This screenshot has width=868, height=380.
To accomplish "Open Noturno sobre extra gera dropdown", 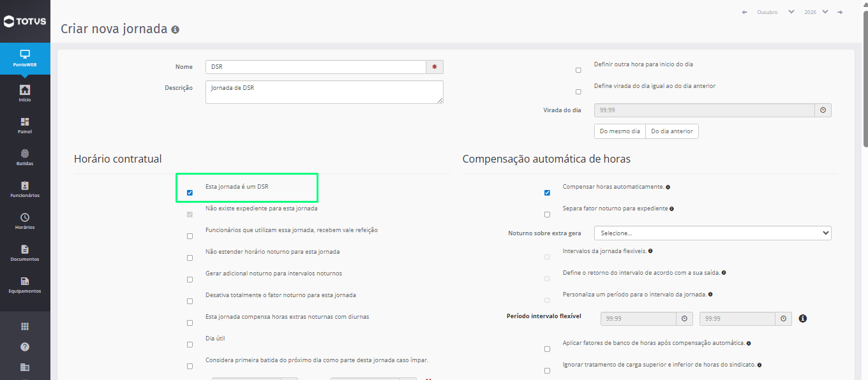I will tap(712, 233).
